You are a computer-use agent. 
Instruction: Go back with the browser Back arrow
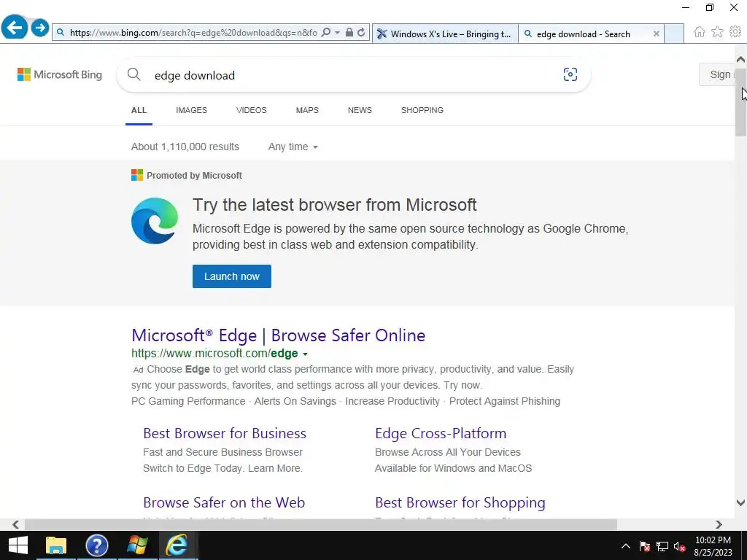[x=15, y=28]
